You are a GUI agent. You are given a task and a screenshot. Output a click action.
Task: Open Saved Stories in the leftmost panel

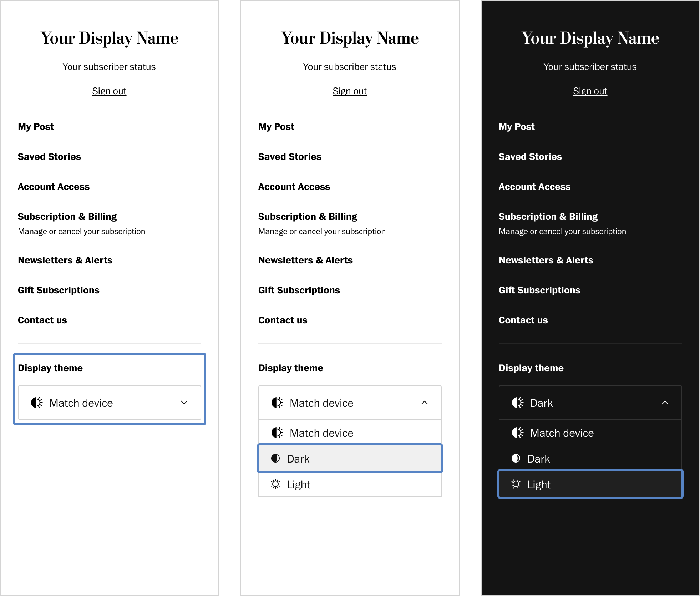(x=49, y=157)
